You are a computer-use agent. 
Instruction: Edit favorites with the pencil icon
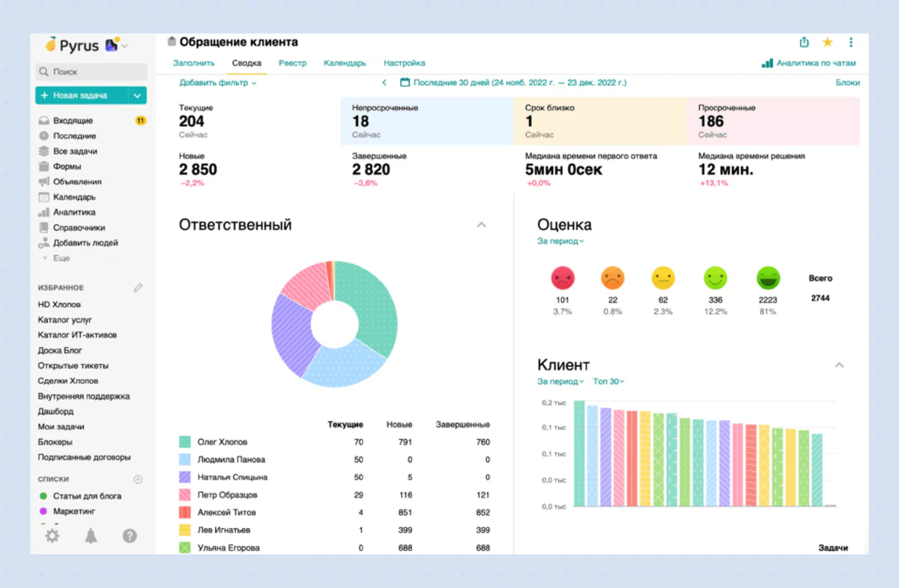(x=138, y=288)
